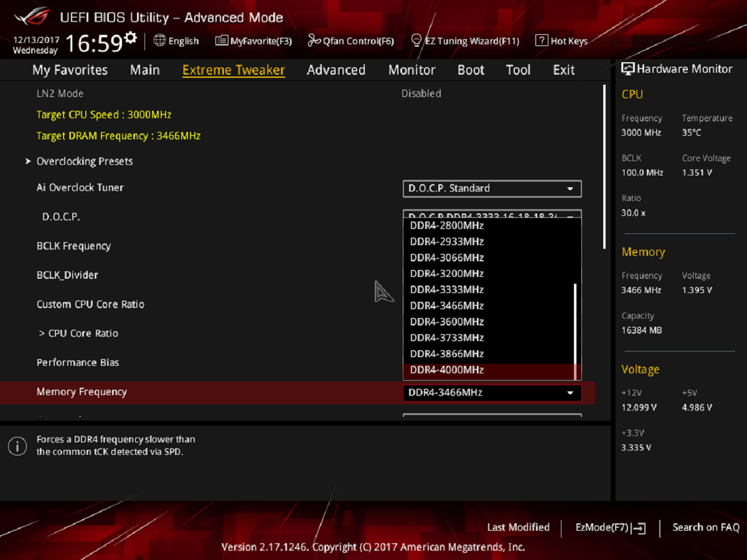The height and width of the screenshot is (560, 747).
Task: Click the main settings page scrollbar
Action: (x=604, y=167)
